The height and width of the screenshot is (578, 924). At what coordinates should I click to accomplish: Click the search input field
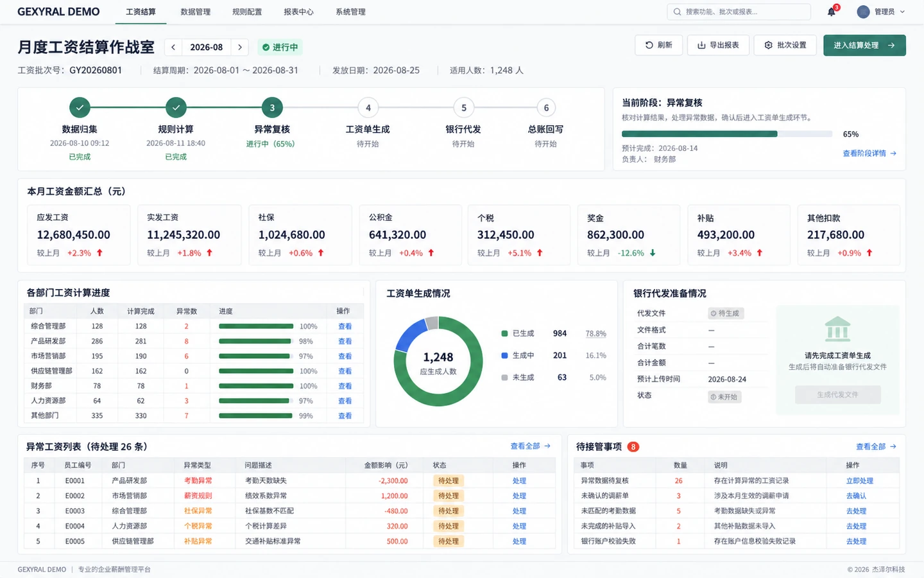(x=739, y=12)
